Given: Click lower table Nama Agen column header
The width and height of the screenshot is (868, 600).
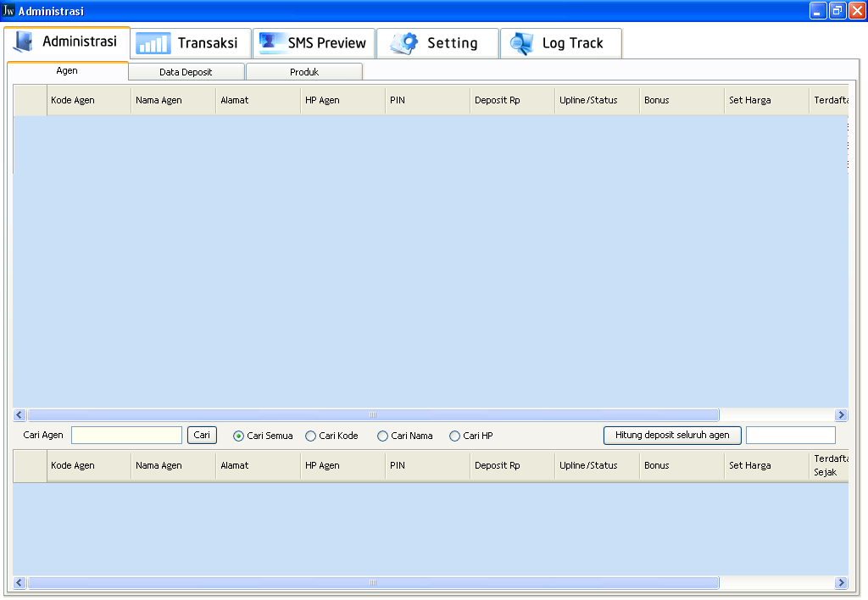Looking at the screenshot, I should coord(173,465).
